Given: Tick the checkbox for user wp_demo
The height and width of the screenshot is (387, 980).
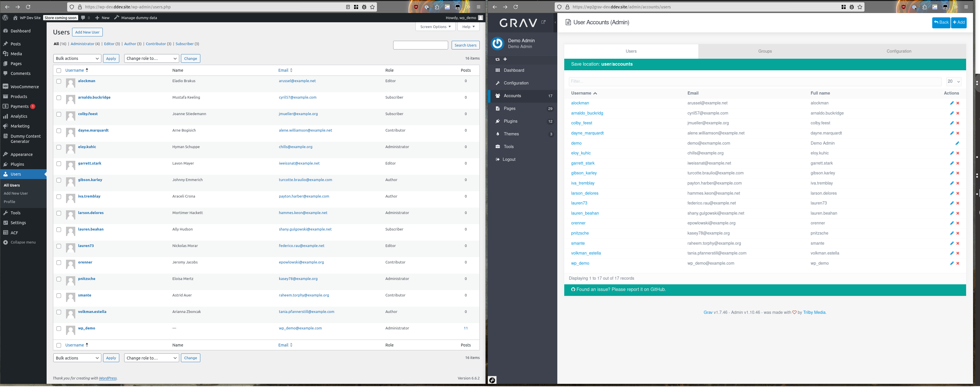Looking at the screenshot, I should (x=58, y=329).
